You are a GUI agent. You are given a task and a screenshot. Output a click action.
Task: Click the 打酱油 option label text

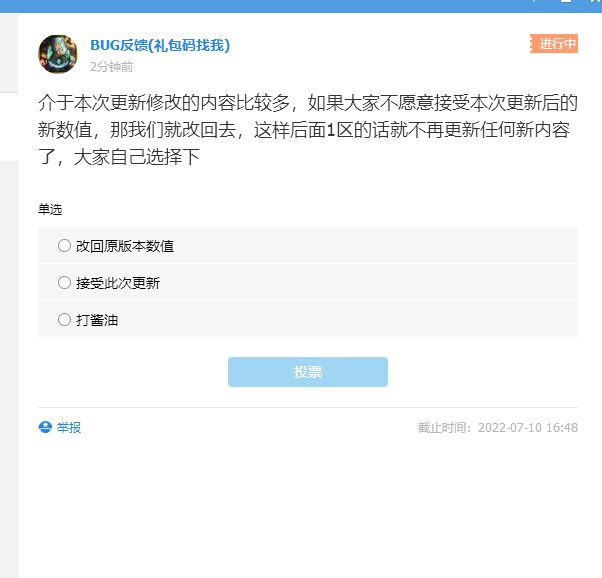coord(97,320)
